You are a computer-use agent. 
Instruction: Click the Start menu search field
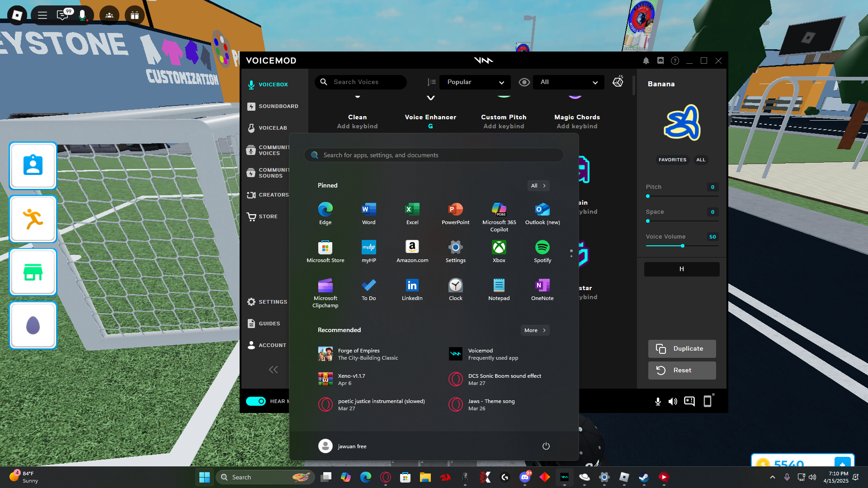tap(434, 155)
